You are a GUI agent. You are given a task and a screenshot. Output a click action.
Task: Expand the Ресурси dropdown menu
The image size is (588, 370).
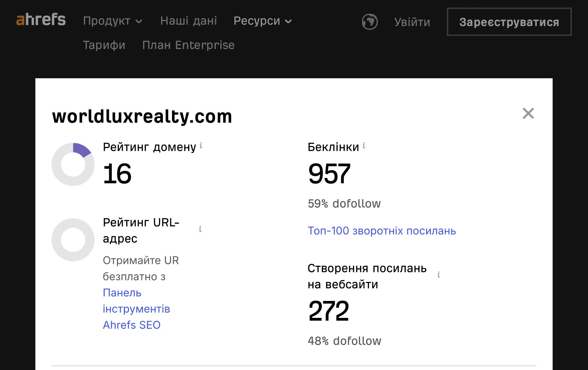(263, 21)
